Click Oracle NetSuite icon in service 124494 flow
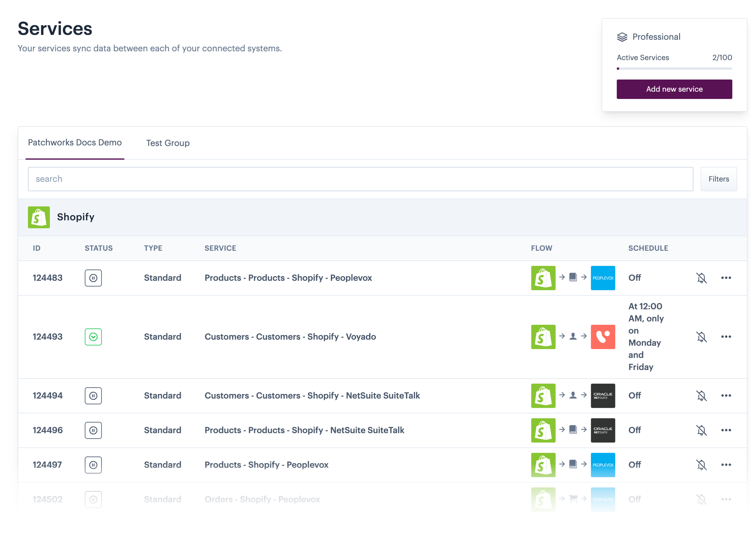The image size is (756, 533). (602, 395)
